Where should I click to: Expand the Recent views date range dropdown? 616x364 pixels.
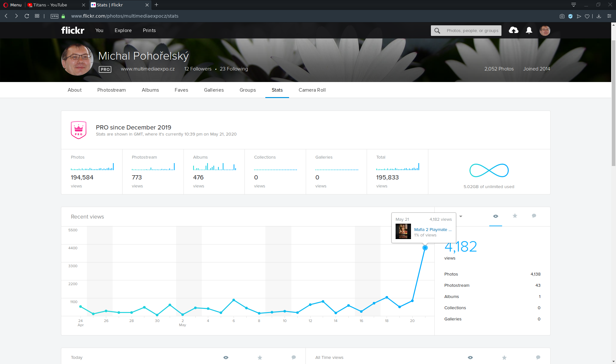[461, 216]
